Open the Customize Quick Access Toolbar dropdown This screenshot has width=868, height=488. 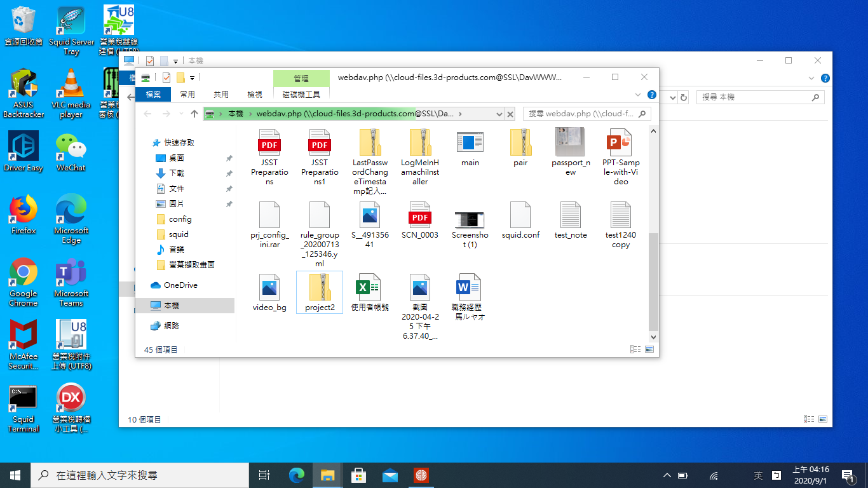(192, 78)
